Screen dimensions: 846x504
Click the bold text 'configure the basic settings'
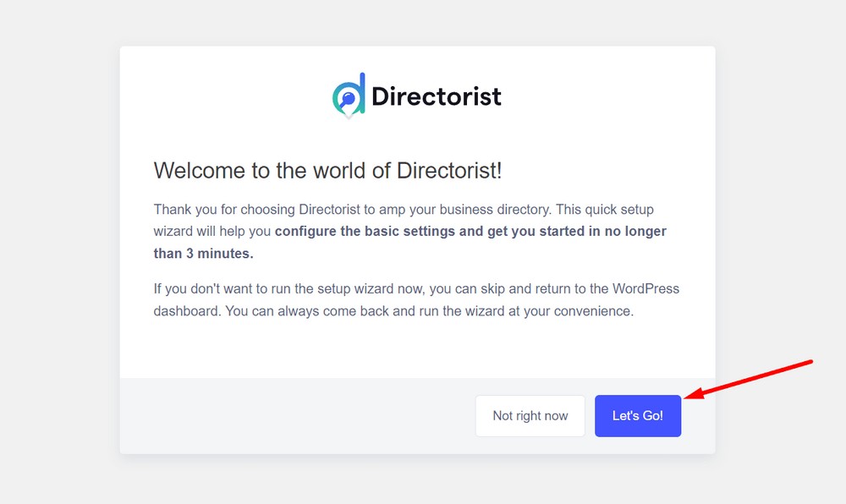click(x=365, y=231)
